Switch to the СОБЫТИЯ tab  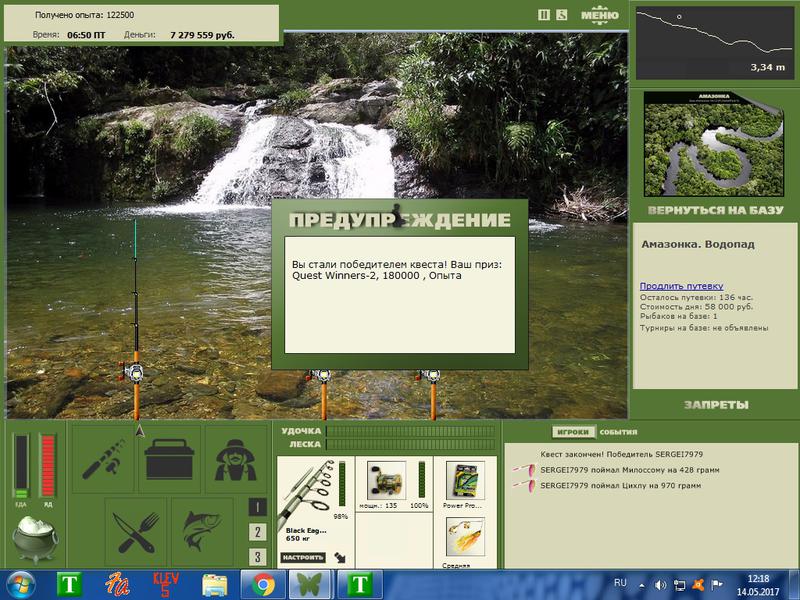pyautogui.click(x=618, y=432)
